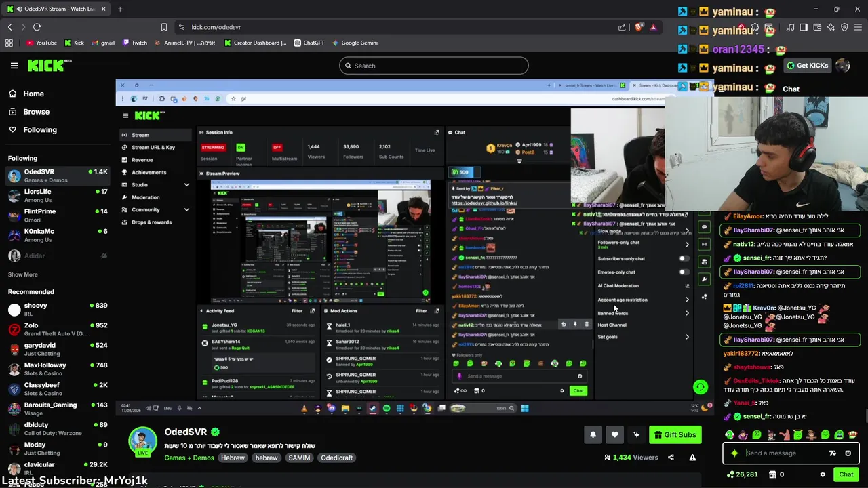Pop out the Mod Actions panel
Image resolution: width=868 pixels, height=488 pixels.
pyautogui.click(x=436, y=311)
